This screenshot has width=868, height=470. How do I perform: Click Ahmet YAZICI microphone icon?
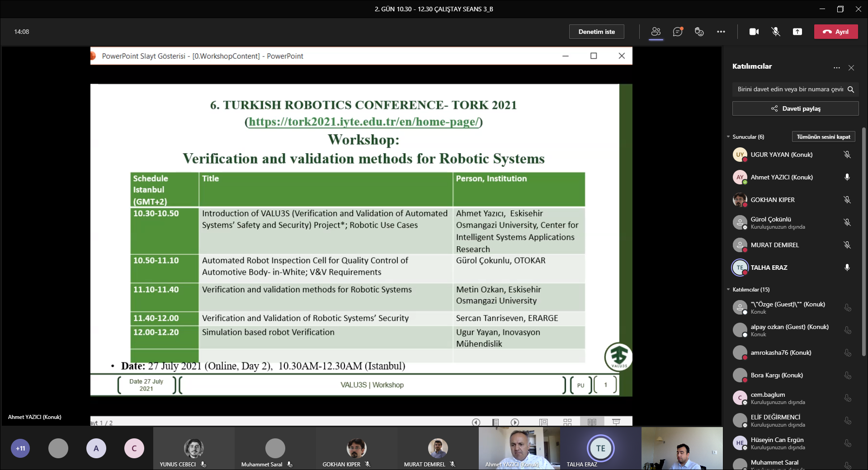pos(847,177)
